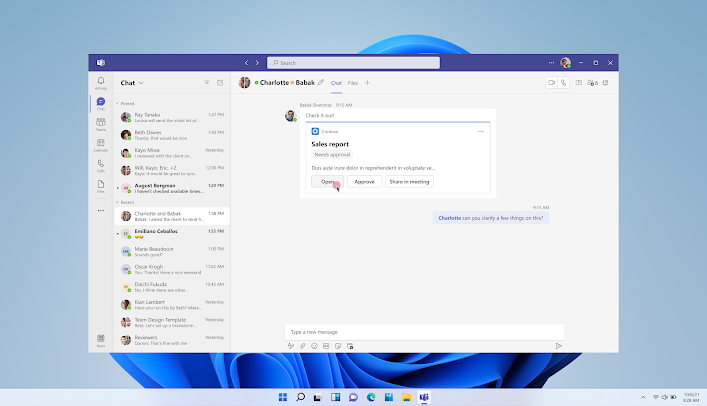Open Microsoft Store from taskbar
The width and height of the screenshot is (707, 406).
coord(389,397)
